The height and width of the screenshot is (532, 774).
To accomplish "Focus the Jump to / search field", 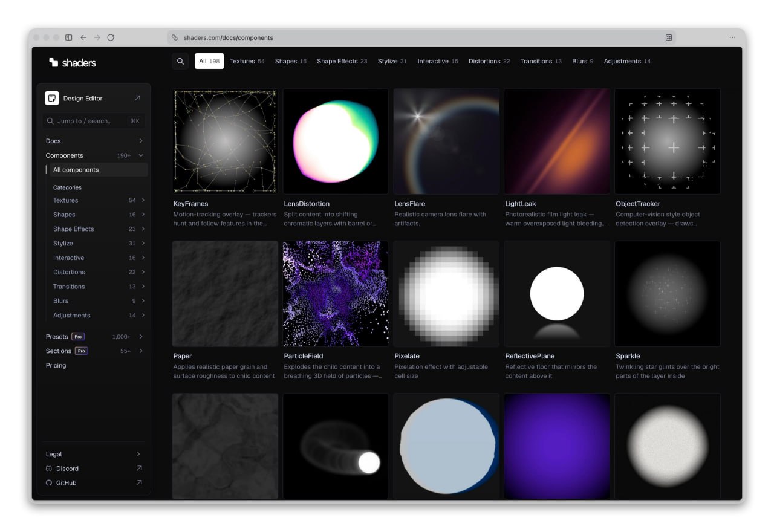I will pyautogui.click(x=94, y=121).
